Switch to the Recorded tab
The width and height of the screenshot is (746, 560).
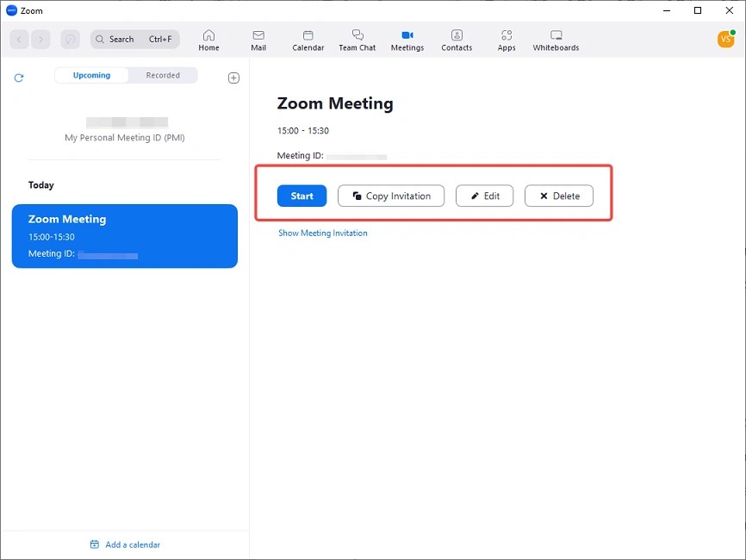(x=164, y=75)
